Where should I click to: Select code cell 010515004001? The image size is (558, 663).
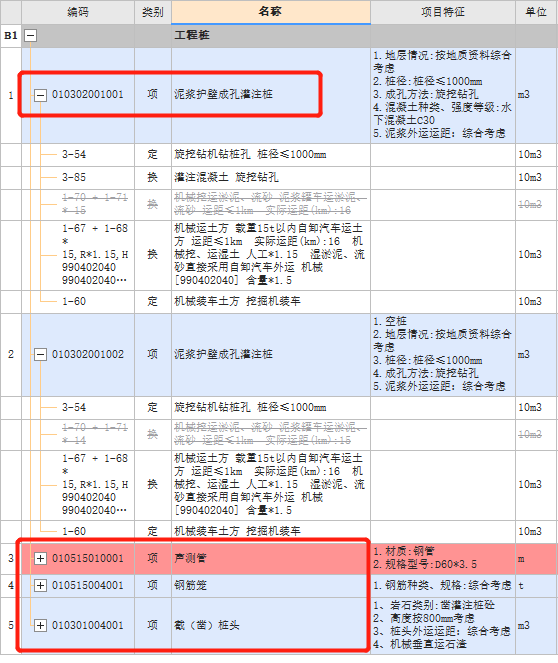click(88, 586)
